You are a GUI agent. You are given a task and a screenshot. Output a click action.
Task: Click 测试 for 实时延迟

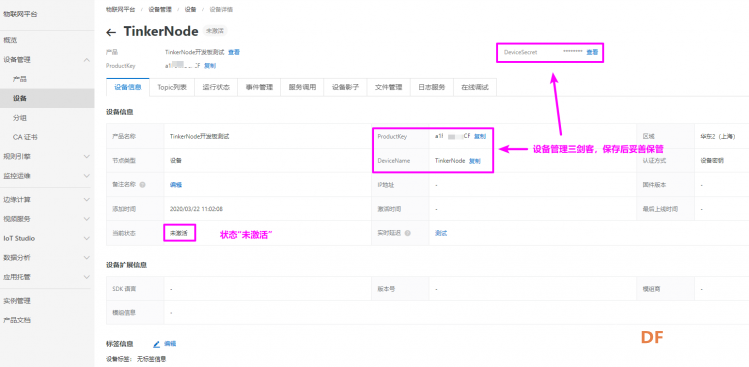[x=441, y=233]
